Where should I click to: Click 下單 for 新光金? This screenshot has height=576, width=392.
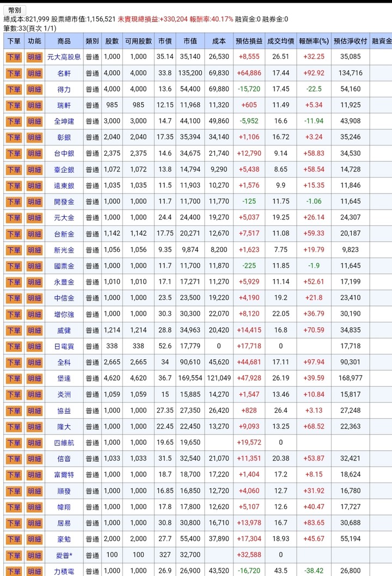(x=14, y=250)
